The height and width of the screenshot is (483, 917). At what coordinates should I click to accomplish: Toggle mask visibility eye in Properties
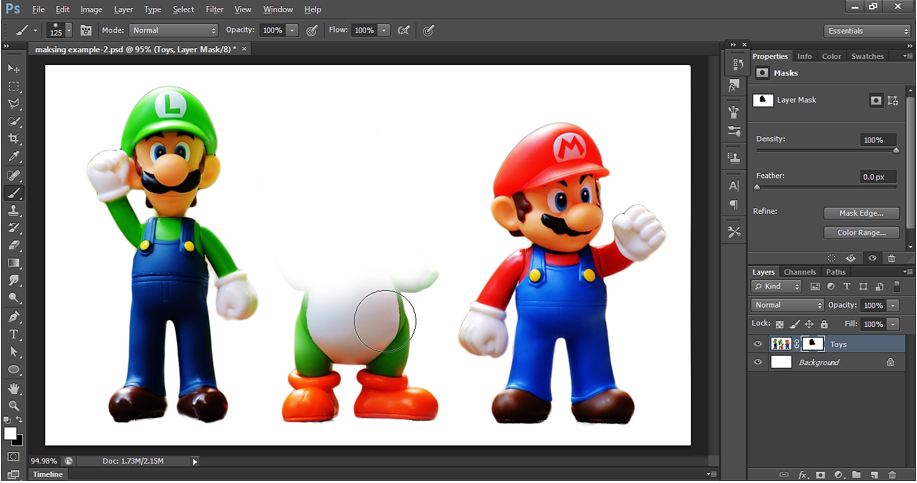click(x=872, y=258)
